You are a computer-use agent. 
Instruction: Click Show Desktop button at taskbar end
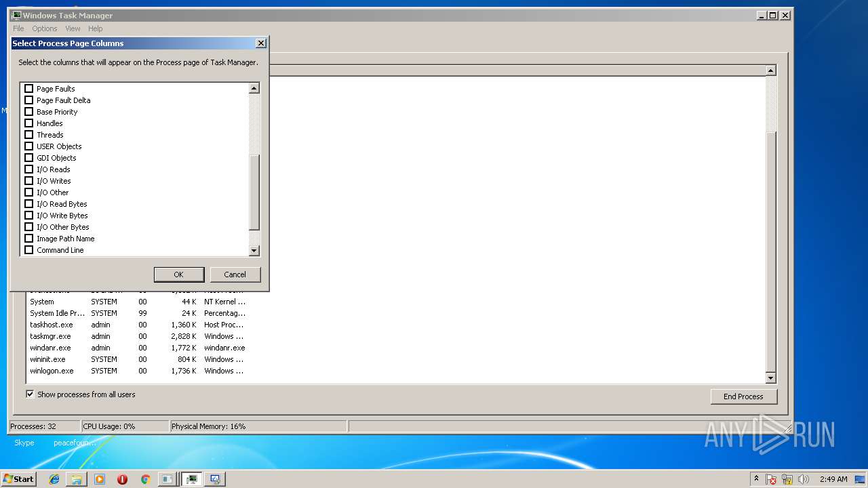coord(861,479)
